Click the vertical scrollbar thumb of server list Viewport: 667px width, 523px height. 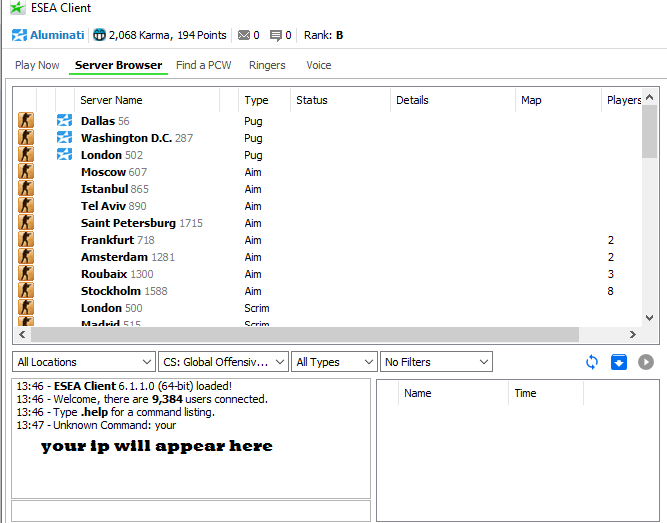coord(650,131)
